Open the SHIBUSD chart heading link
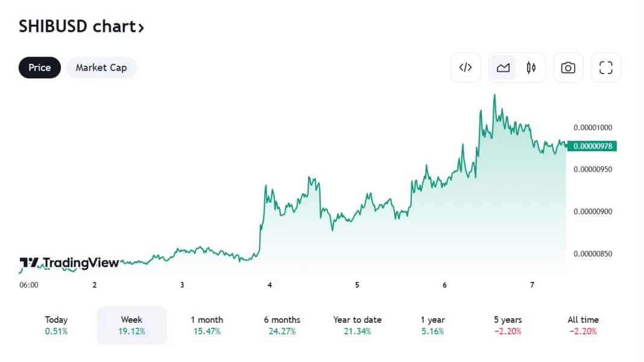The height and width of the screenshot is (362, 644). click(x=76, y=27)
